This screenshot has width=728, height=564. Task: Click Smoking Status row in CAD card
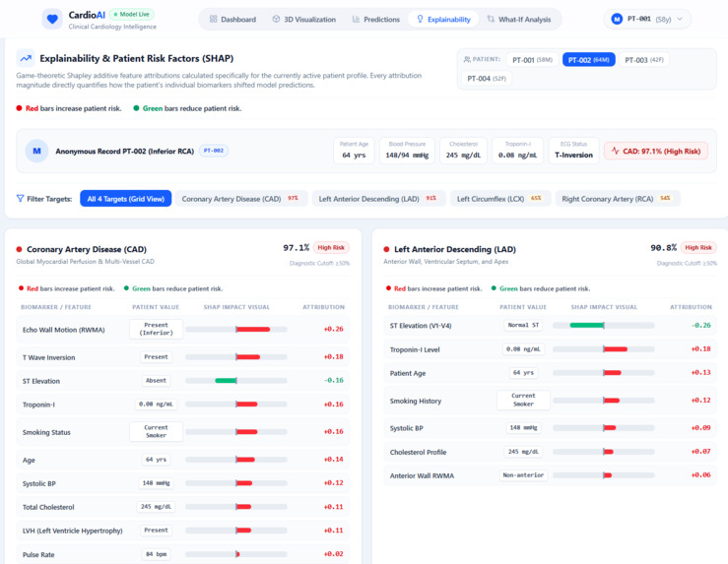pyautogui.click(x=182, y=432)
